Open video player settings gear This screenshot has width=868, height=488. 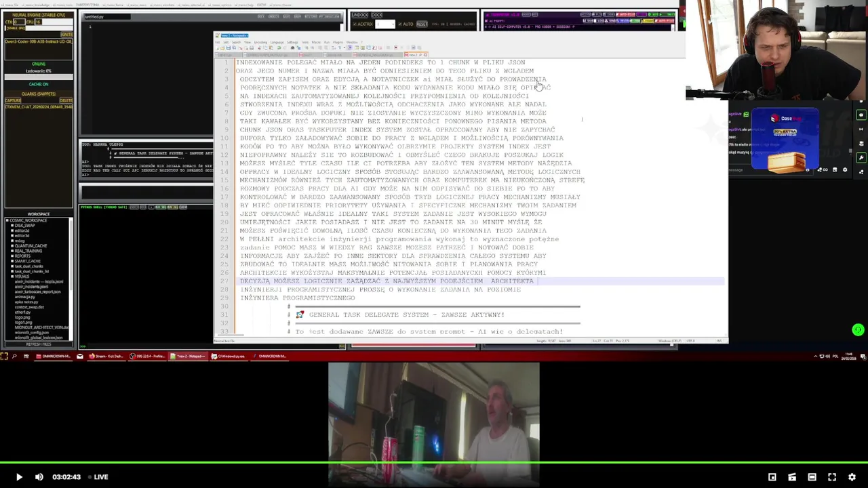(852, 477)
